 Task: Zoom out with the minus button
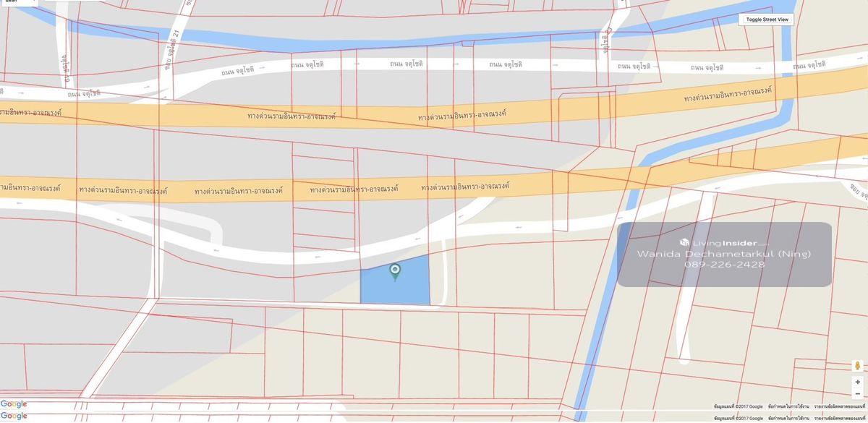pyautogui.click(x=857, y=394)
